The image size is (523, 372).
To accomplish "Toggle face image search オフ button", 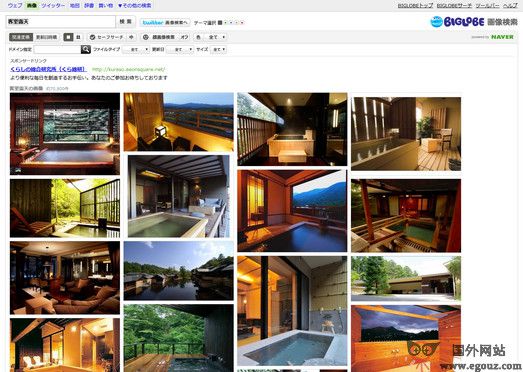I will pos(184,37).
